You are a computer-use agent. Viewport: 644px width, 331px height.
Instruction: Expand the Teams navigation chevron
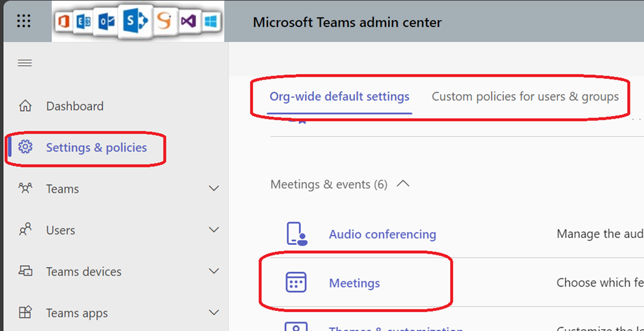214,188
